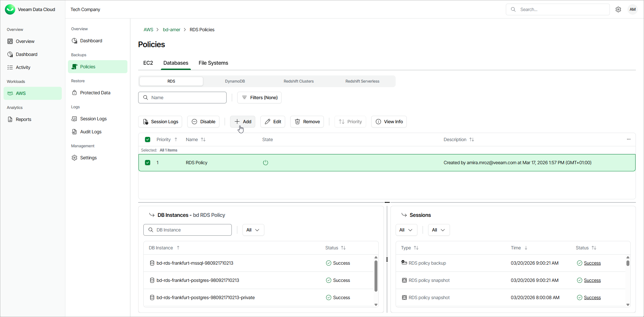Select the RDS sub-tab
Image resolution: width=644 pixels, height=317 pixels.
[171, 81]
